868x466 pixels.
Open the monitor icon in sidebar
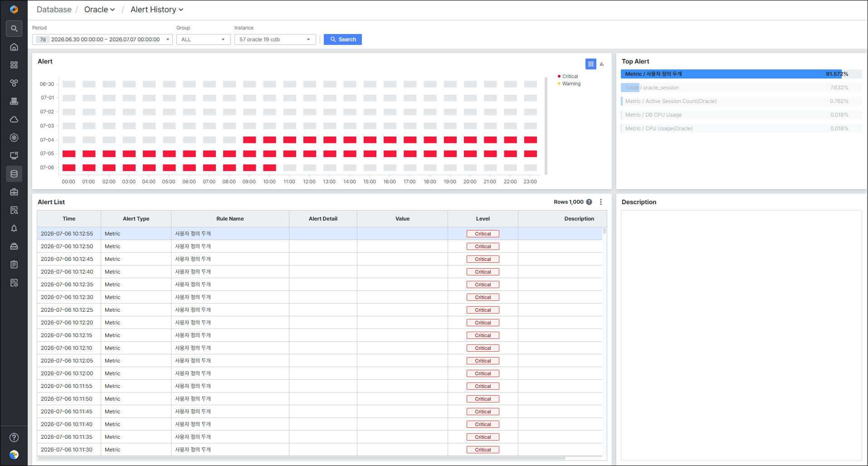pos(14,156)
